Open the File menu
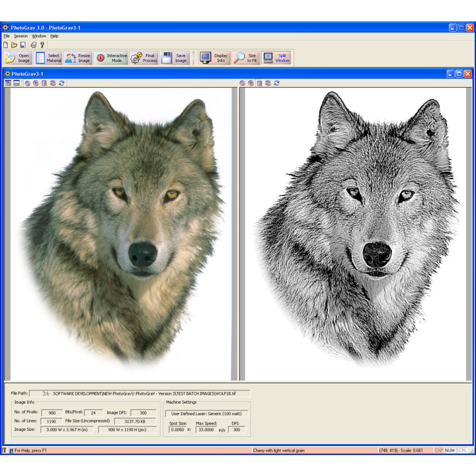 pos(7,36)
